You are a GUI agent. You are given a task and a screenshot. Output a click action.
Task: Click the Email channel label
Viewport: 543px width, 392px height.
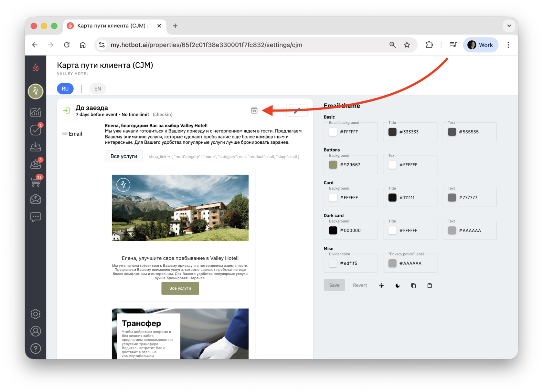76,134
